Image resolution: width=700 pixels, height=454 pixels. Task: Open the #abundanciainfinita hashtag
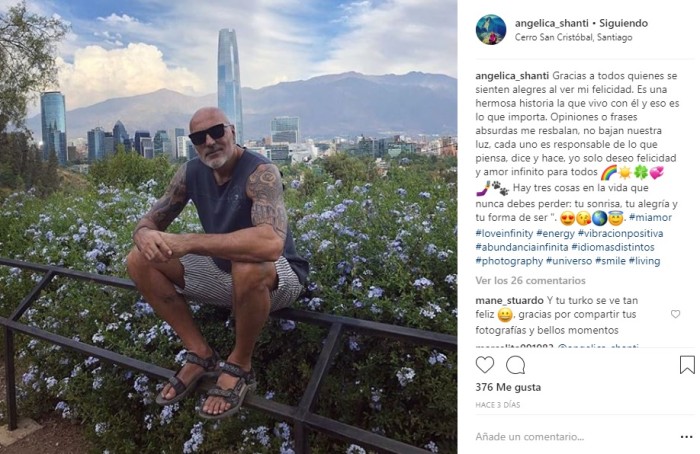[x=522, y=247]
